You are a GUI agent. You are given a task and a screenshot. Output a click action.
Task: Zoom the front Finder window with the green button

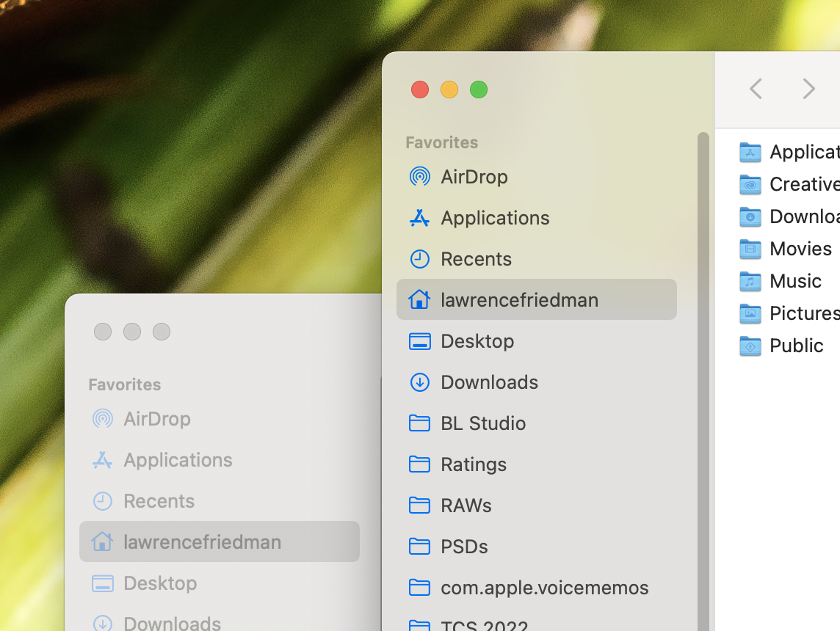click(x=479, y=90)
